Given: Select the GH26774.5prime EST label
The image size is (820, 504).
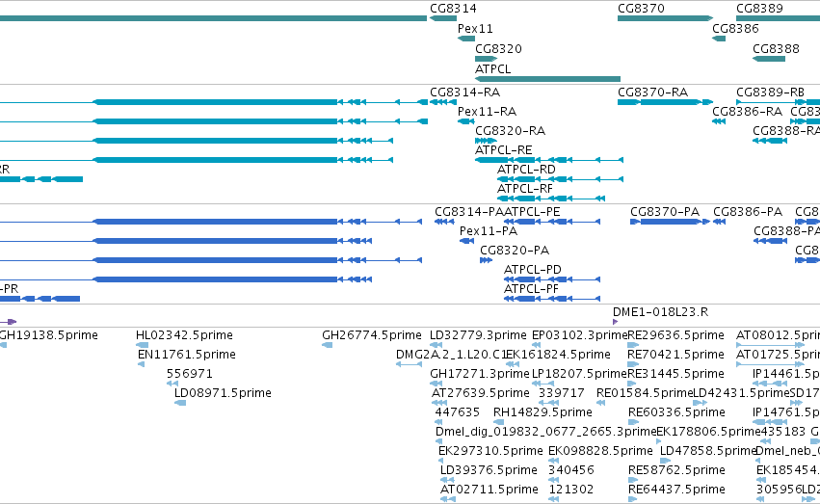Looking at the screenshot, I should [x=372, y=335].
